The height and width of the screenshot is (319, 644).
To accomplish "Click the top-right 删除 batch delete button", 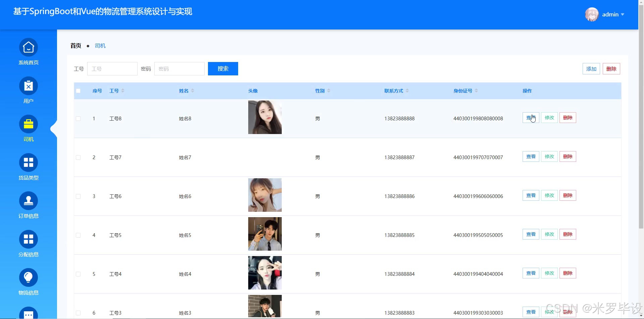I will click(611, 69).
